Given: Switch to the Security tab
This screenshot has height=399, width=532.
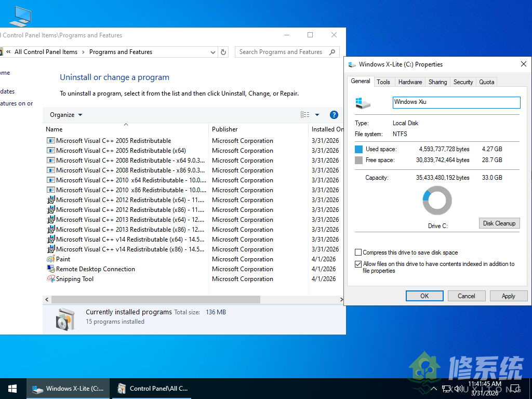Looking at the screenshot, I should pos(463,82).
